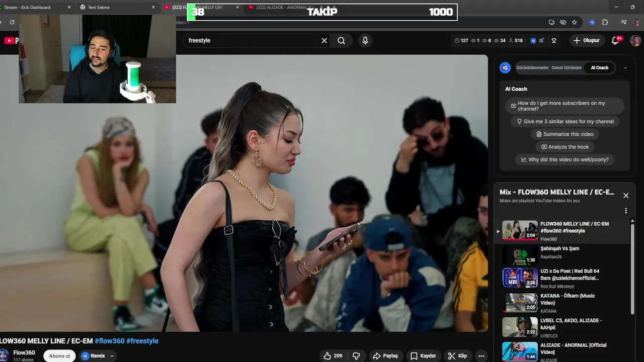Click the vidIQ panel logo icon

(505, 67)
